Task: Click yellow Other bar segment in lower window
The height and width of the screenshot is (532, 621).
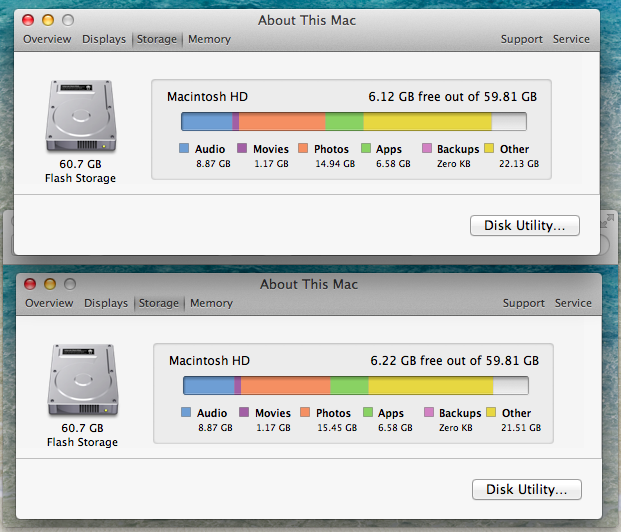Action: tap(431, 385)
